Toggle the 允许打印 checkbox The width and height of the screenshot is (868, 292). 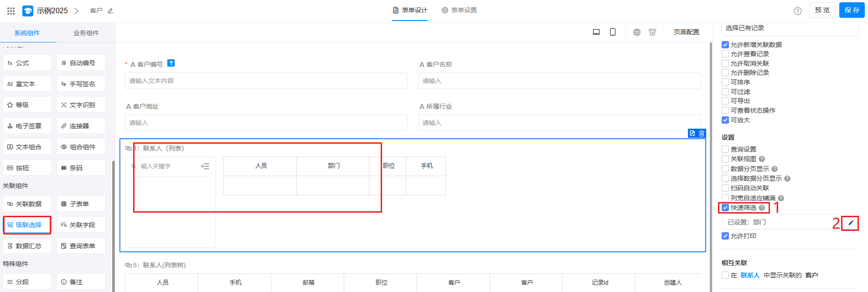click(725, 236)
